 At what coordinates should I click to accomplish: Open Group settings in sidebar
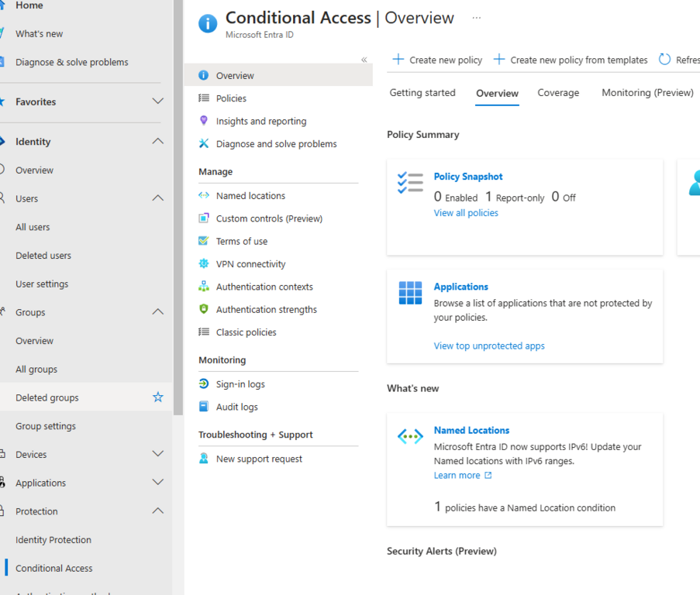coord(46,426)
